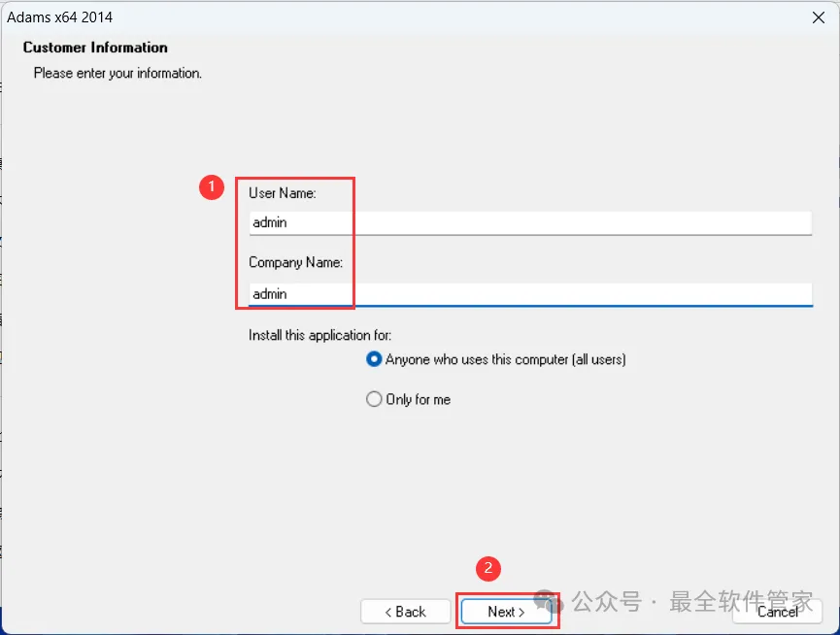The width and height of the screenshot is (840, 635).
Task: Click the 'Install this application for:' label
Action: (319, 335)
